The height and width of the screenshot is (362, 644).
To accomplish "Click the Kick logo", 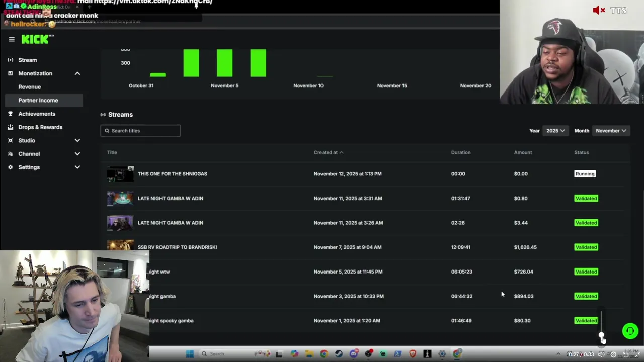I will tap(37, 39).
